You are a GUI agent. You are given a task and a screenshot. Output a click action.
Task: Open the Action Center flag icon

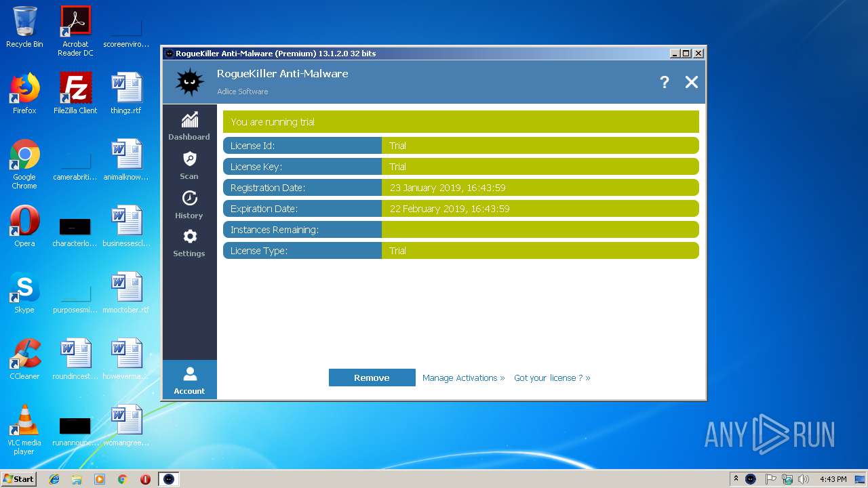click(x=770, y=479)
